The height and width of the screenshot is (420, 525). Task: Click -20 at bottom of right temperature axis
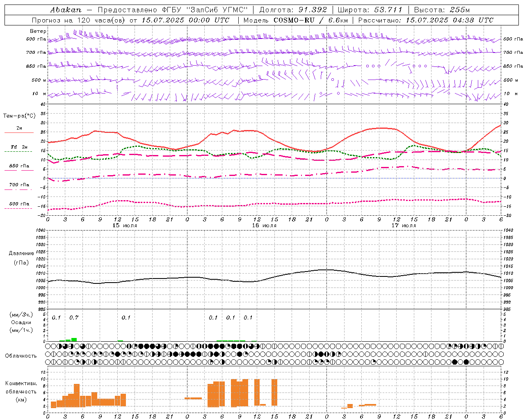(x=507, y=216)
